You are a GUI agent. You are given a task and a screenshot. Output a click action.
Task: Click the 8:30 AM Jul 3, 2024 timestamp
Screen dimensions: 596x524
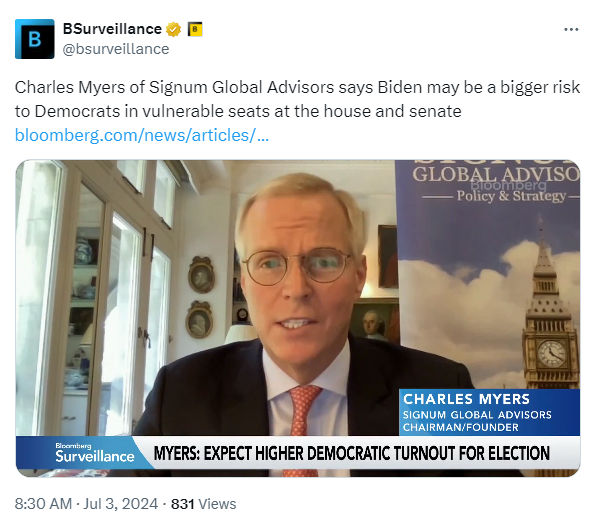point(86,504)
